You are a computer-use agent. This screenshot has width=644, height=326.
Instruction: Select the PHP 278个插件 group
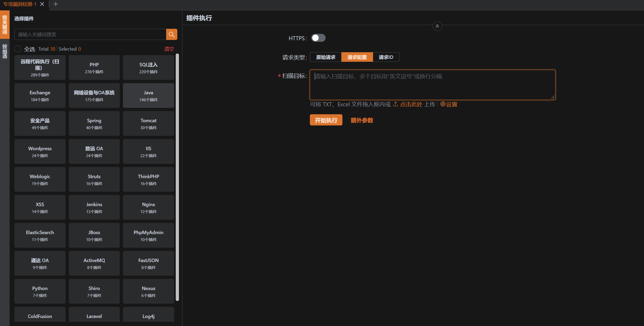(94, 68)
